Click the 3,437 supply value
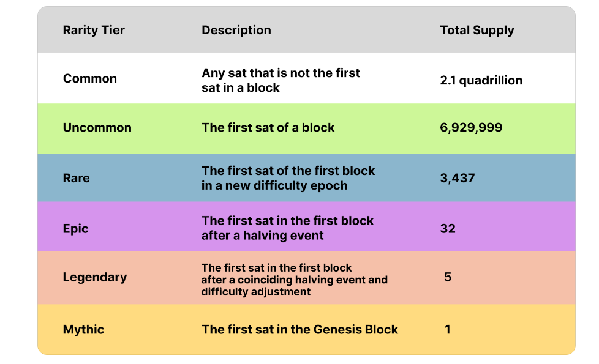 click(x=458, y=178)
